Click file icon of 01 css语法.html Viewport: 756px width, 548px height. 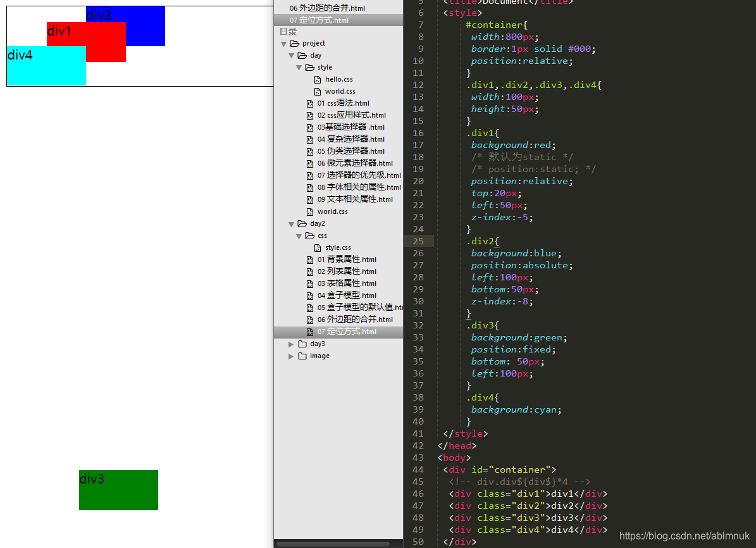(310, 104)
